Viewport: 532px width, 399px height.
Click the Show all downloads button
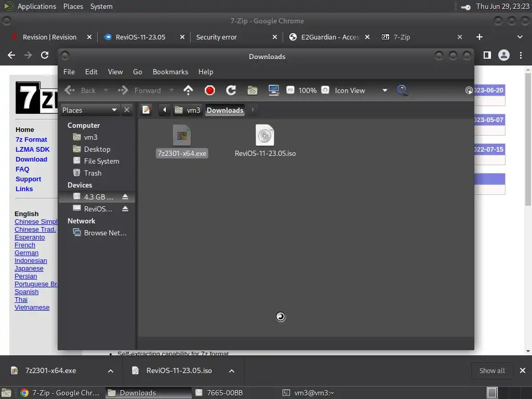492,370
